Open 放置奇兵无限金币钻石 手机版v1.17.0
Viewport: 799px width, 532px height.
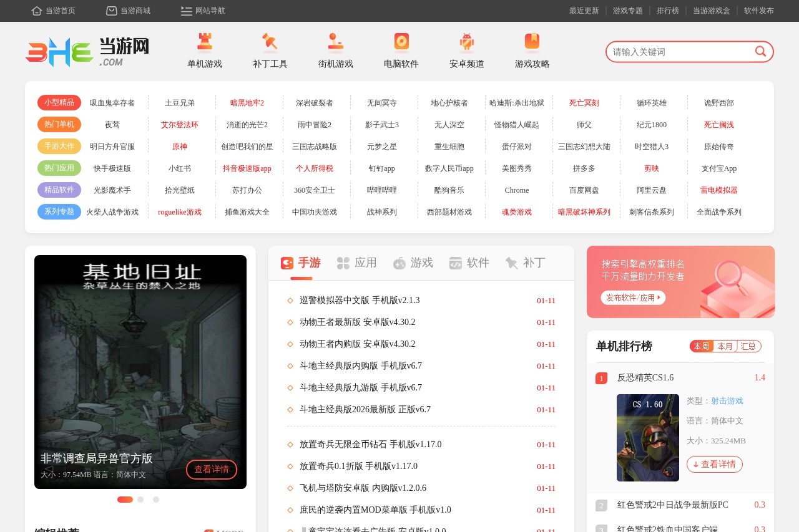[x=370, y=445]
